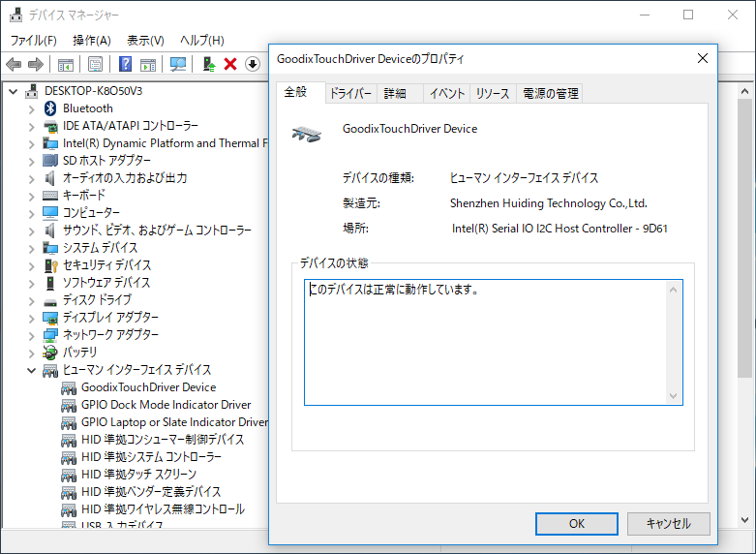Expand the ディスプレイ アダプター category
This screenshot has width=756, height=554.
(31, 318)
